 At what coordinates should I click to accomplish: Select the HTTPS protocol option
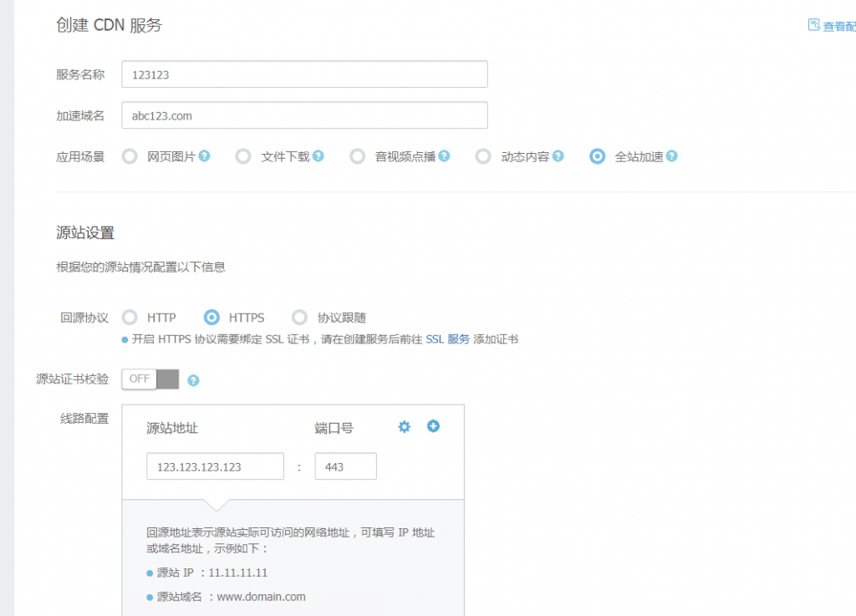[x=211, y=318]
